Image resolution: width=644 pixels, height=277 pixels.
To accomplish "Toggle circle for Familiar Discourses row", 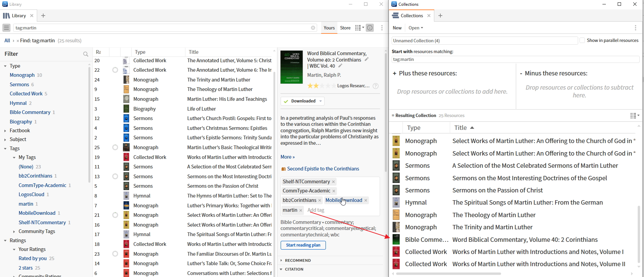I will pos(115,254).
